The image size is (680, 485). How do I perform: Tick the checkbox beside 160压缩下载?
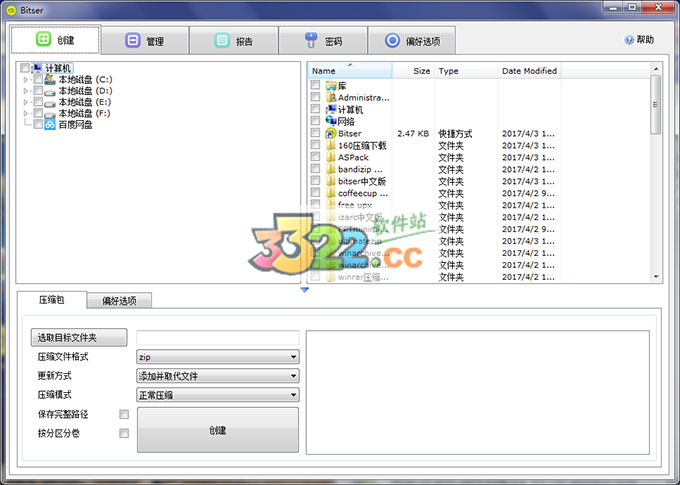pyautogui.click(x=315, y=144)
